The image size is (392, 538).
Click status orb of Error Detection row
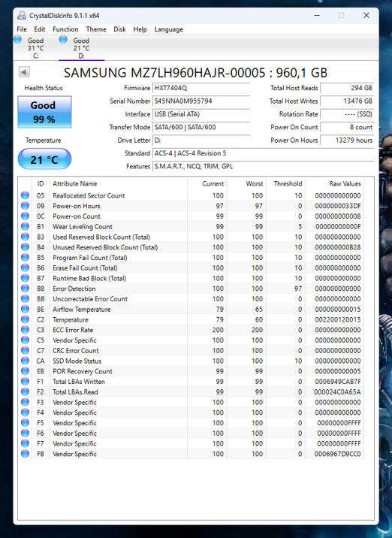tap(25, 289)
